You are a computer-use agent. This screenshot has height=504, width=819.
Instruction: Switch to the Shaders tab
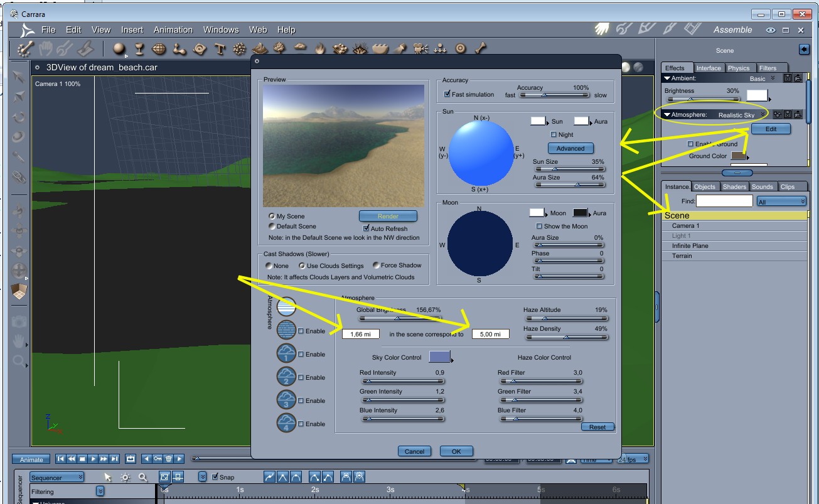[x=734, y=186]
